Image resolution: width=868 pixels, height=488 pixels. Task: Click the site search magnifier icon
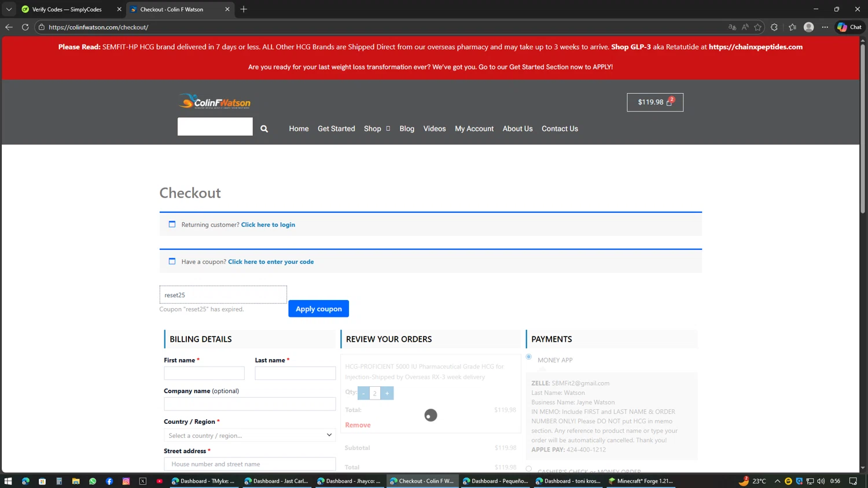click(x=264, y=129)
